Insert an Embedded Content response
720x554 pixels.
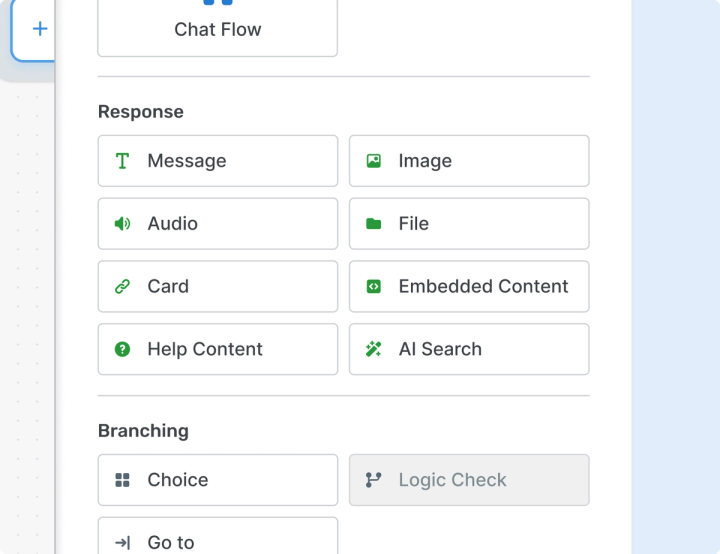click(x=468, y=287)
